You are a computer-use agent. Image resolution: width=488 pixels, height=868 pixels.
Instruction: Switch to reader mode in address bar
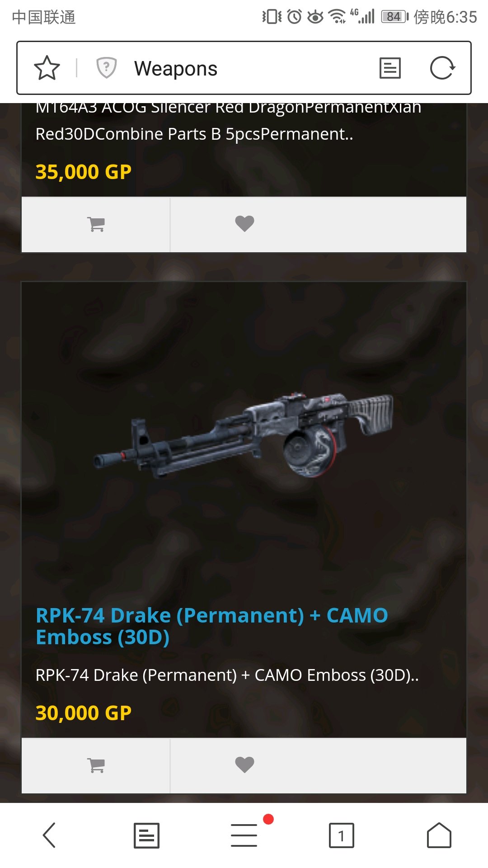[390, 68]
